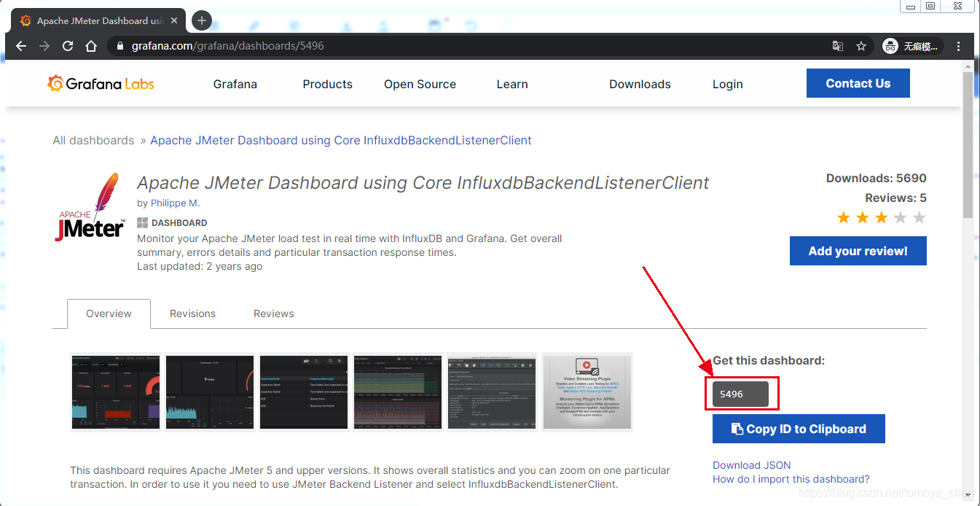The width and height of the screenshot is (980, 506).
Task: Click the padlock site info icon
Action: [x=120, y=46]
